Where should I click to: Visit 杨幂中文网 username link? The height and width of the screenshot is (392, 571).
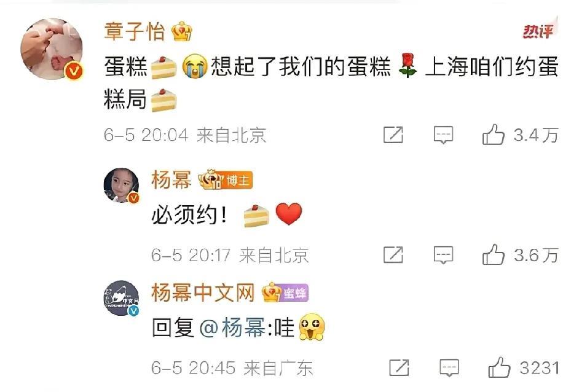(x=203, y=292)
